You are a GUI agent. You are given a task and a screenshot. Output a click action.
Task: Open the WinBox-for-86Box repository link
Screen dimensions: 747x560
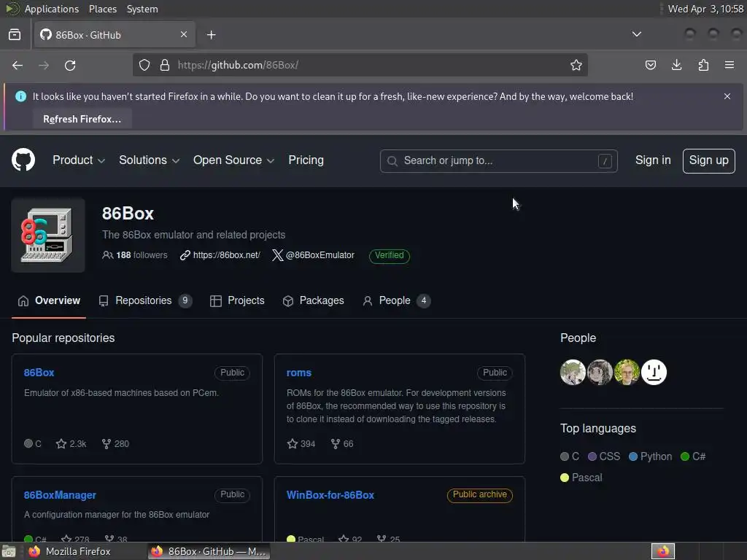[330, 495]
